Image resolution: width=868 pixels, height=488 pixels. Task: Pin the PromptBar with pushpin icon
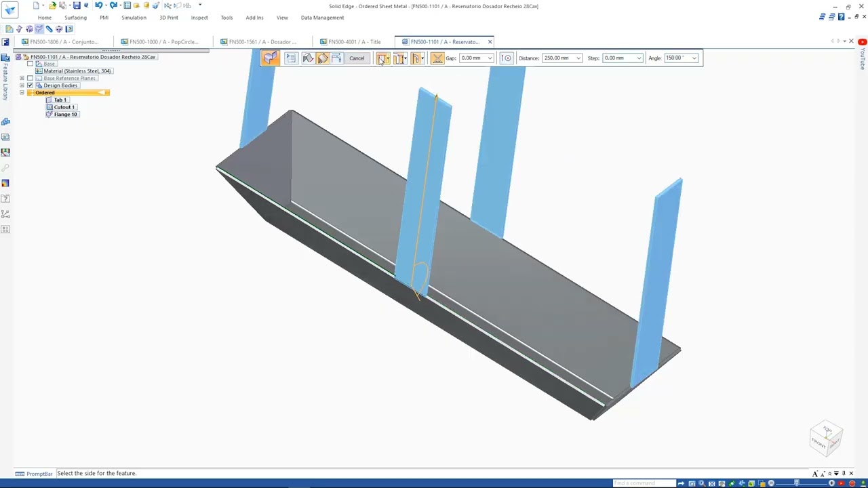click(844, 473)
